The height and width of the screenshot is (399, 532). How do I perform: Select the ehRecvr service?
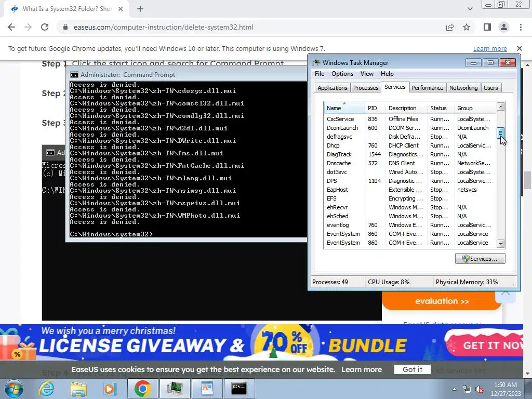point(410,207)
